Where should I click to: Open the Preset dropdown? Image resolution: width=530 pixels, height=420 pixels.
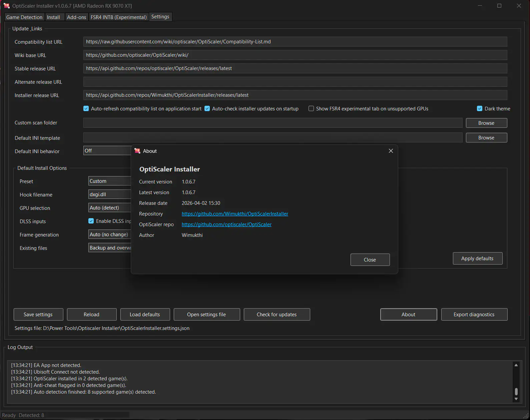point(110,181)
